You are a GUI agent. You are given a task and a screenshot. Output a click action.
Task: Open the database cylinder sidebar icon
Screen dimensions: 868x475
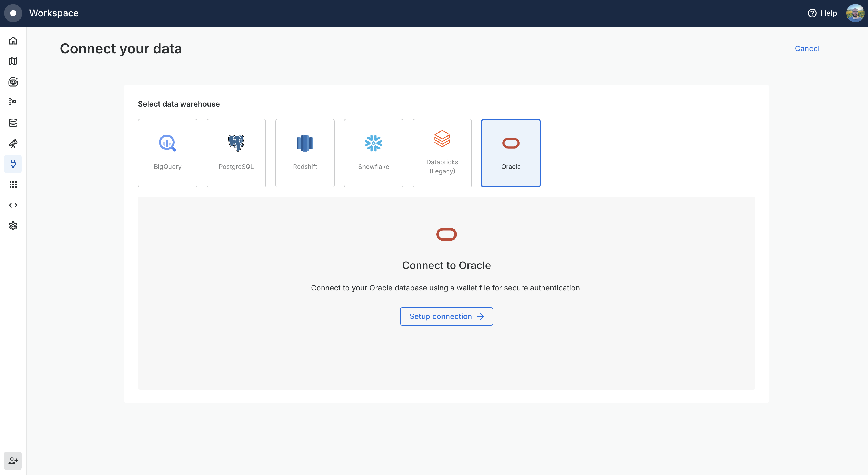(13, 123)
